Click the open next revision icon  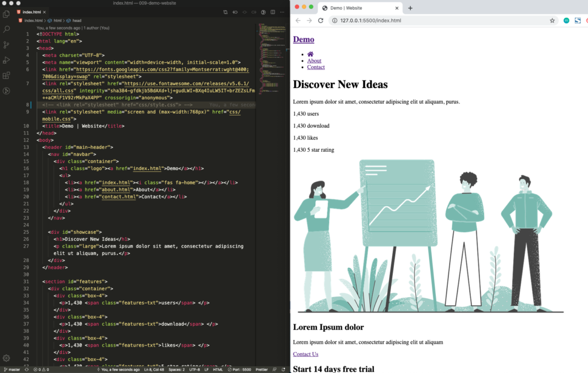[254, 12]
